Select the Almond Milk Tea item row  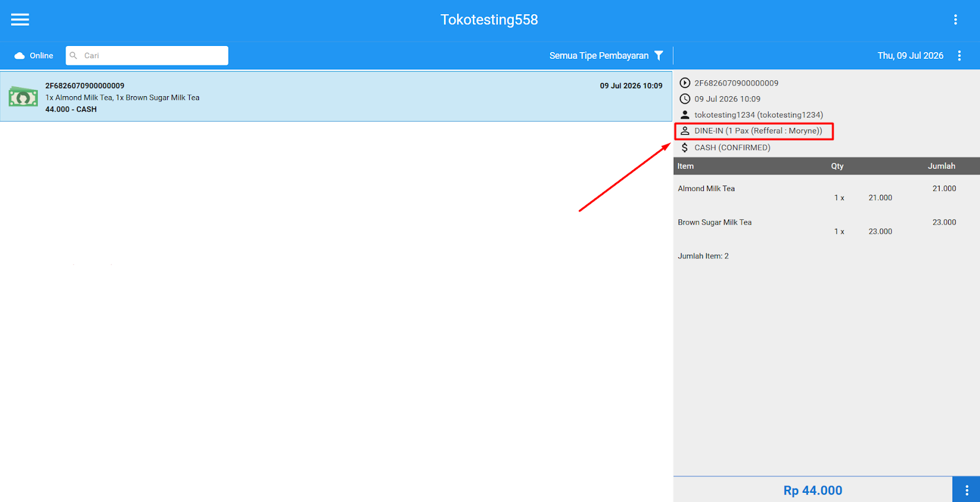pyautogui.click(x=825, y=193)
